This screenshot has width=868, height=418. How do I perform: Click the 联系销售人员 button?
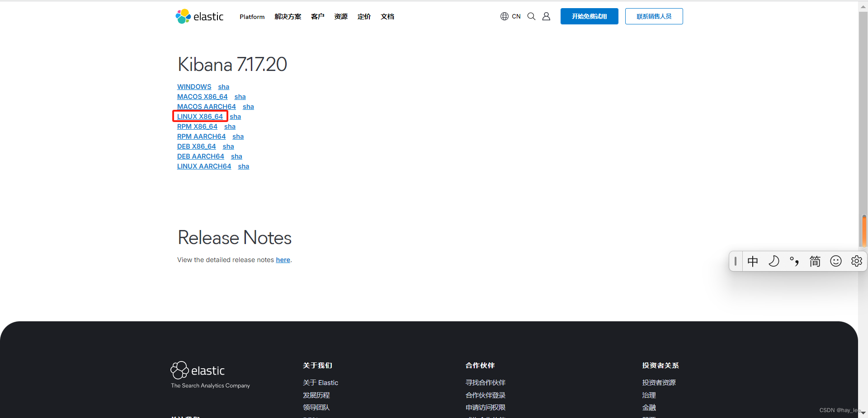[654, 16]
